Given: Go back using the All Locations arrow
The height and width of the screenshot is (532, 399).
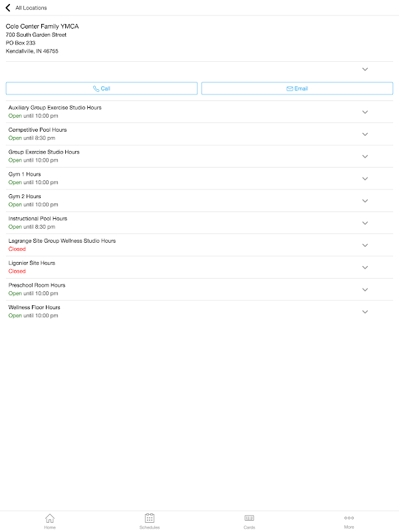Looking at the screenshot, I should [x=8, y=7].
